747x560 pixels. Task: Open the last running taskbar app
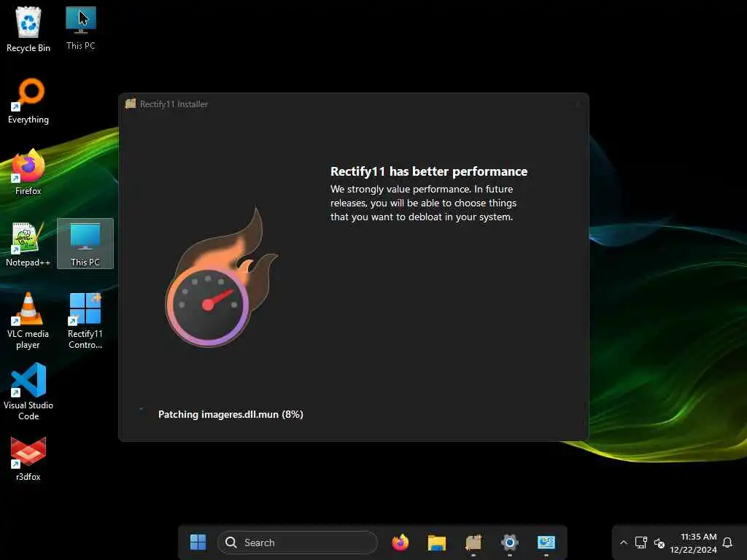click(546, 542)
